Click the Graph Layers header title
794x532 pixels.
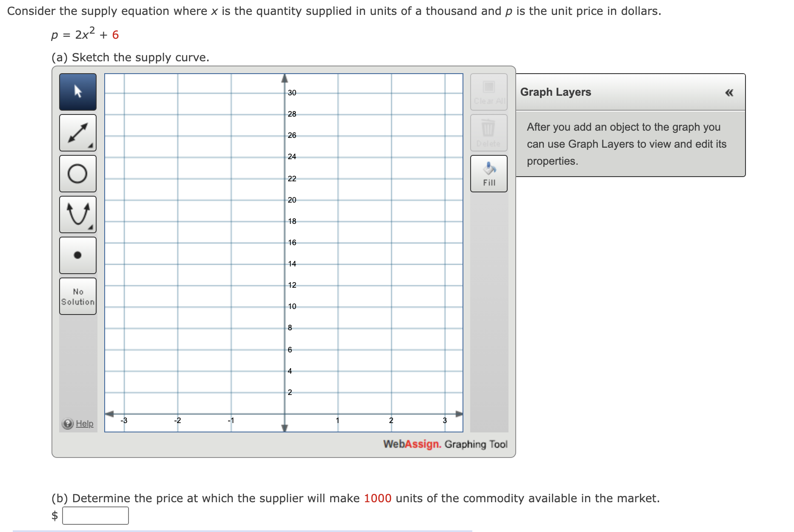556,92
